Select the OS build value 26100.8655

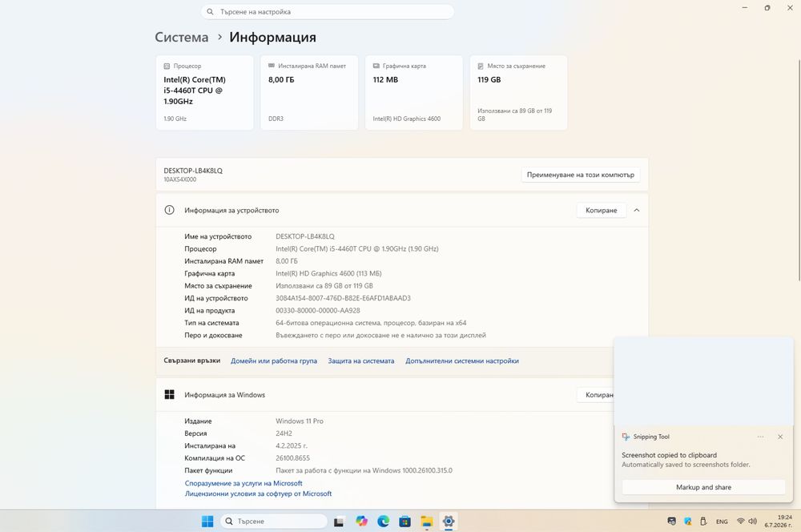coord(292,458)
